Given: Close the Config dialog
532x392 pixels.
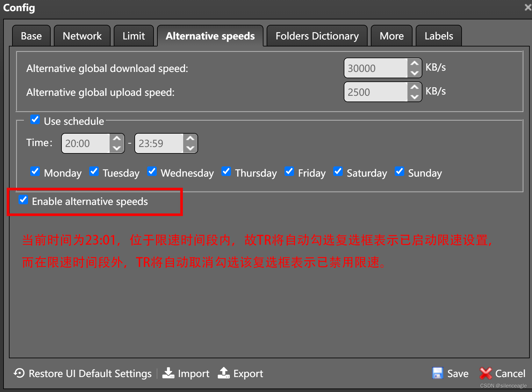Looking at the screenshot, I should (x=528, y=7).
